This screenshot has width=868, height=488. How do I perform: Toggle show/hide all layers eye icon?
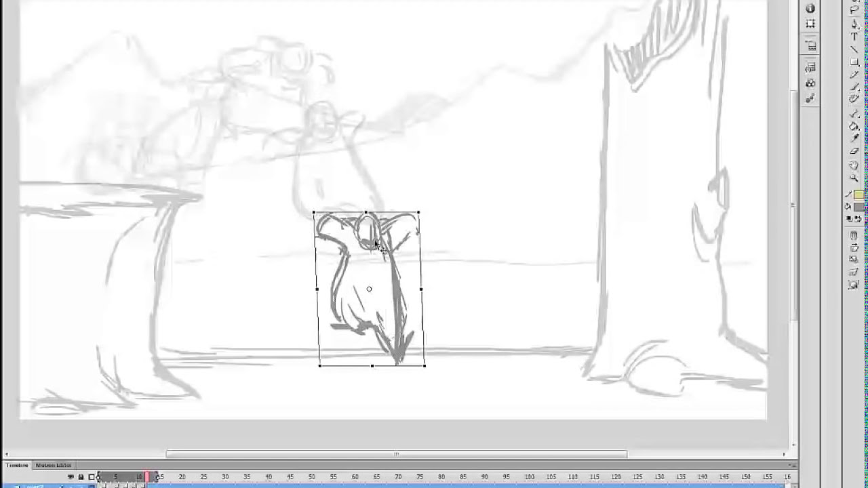71,477
